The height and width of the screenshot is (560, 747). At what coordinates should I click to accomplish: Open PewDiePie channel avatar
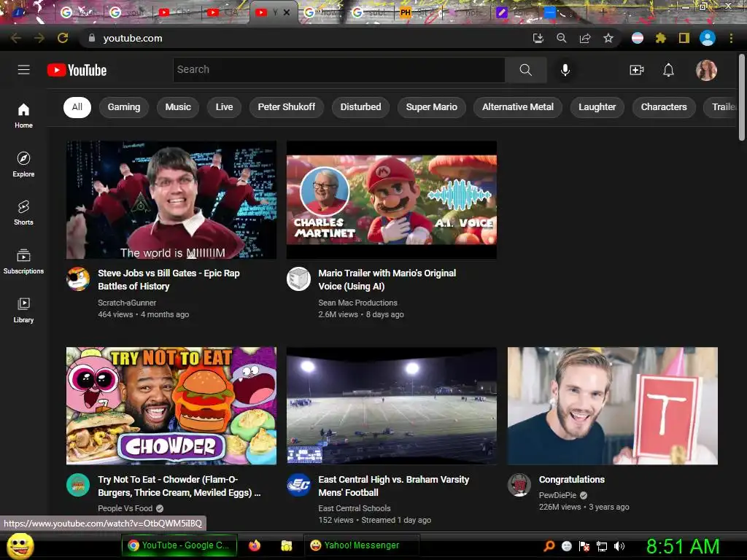tap(519, 485)
